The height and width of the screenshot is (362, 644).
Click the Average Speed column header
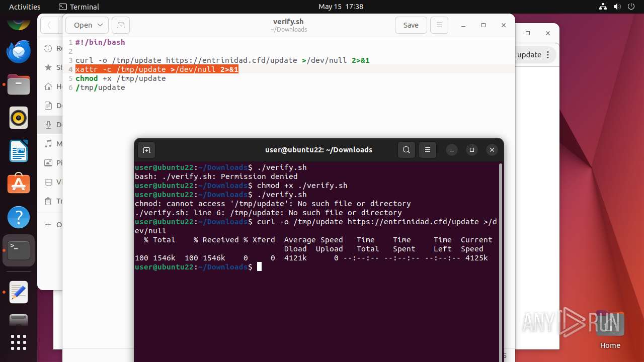tap(313, 240)
